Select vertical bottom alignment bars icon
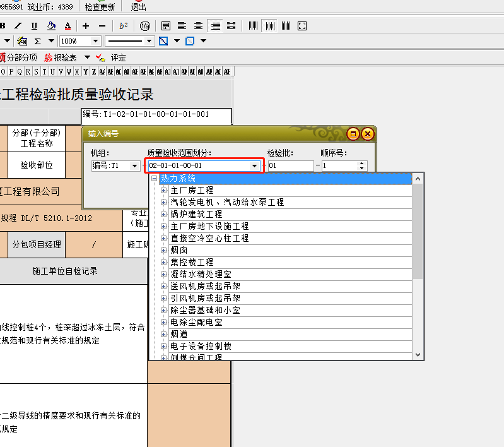This screenshot has width=504, height=447. [x=286, y=26]
